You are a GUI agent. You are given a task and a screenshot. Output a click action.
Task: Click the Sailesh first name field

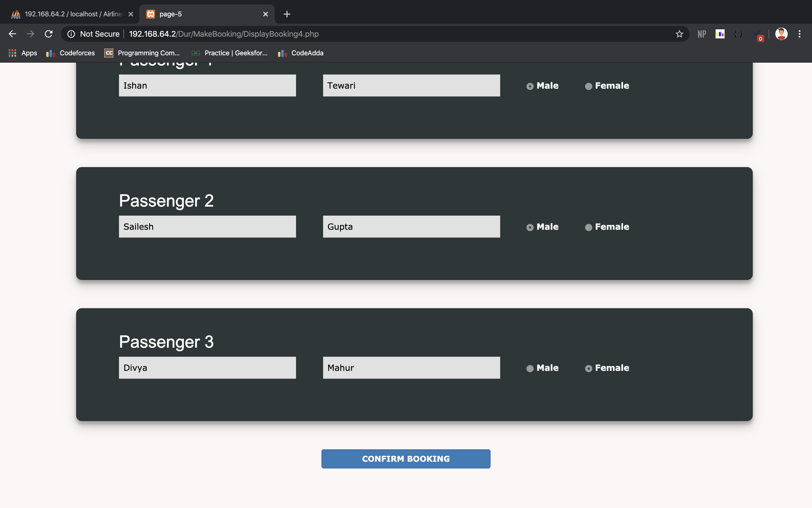coord(207,226)
